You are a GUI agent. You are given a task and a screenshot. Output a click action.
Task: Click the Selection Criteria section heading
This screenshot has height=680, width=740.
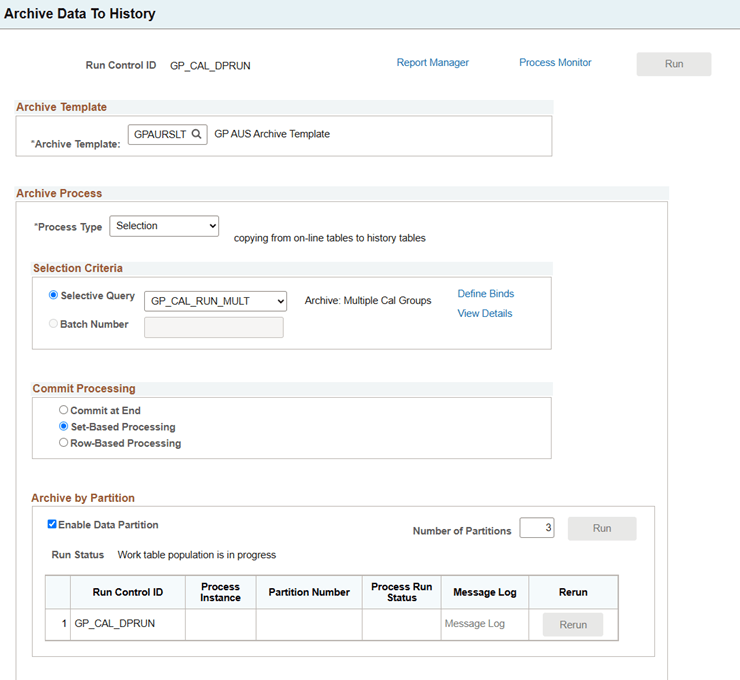pos(78,269)
